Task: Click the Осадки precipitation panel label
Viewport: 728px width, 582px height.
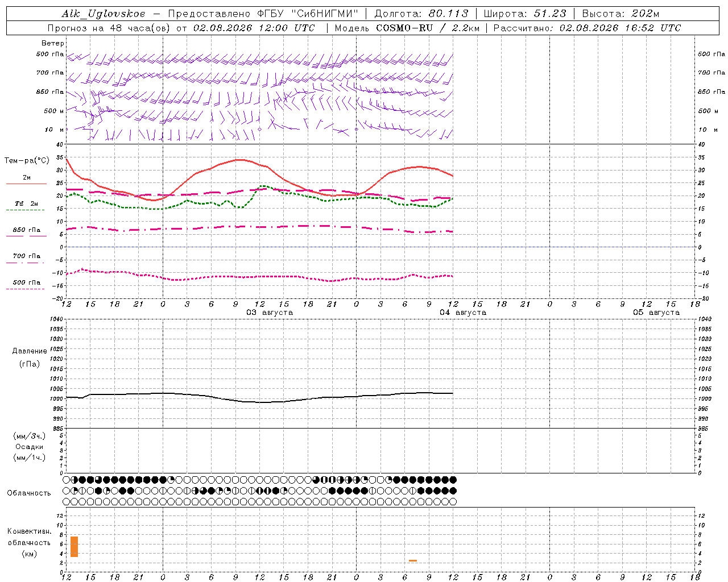Action: click(30, 447)
